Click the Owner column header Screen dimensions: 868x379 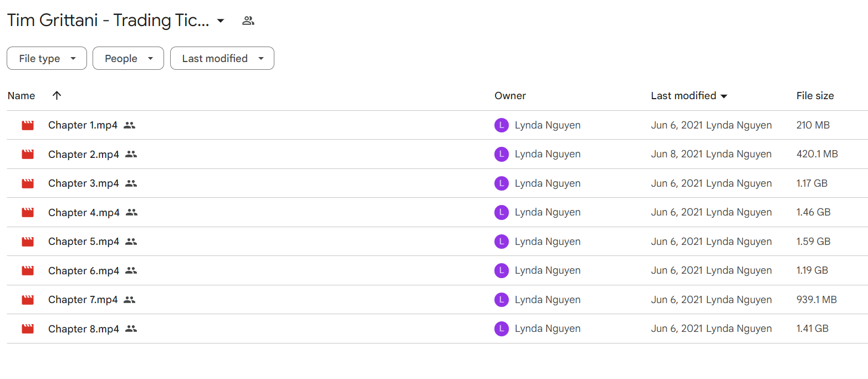pyautogui.click(x=510, y=96)
